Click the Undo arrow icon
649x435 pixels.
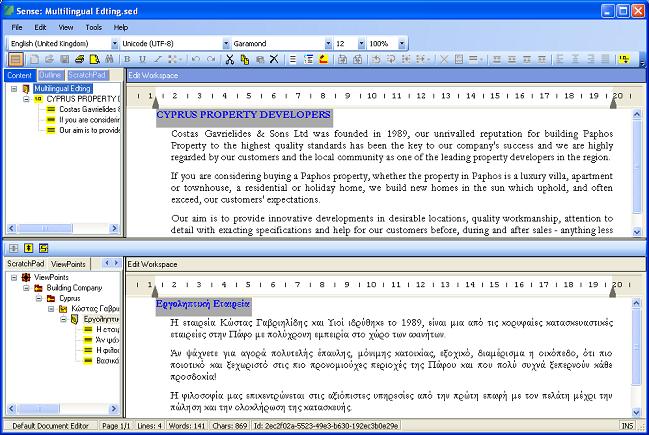(x=196, y=60)
